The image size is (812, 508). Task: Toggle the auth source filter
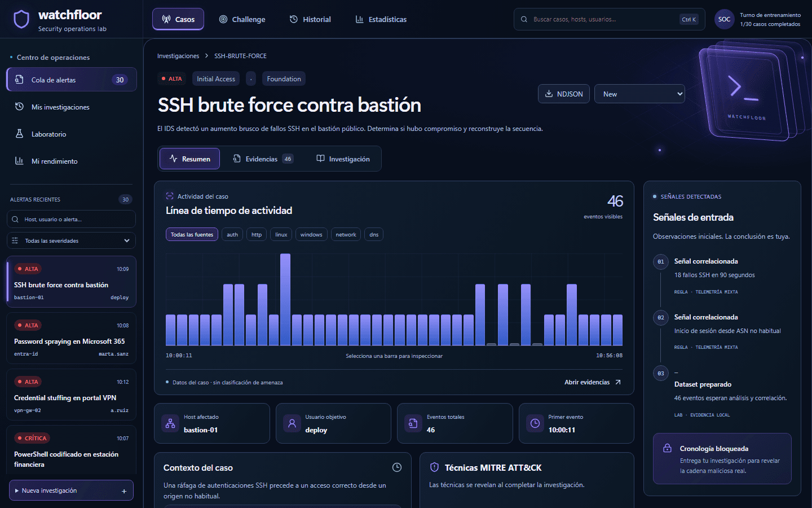pyautogui.click(x=232, y=234)
